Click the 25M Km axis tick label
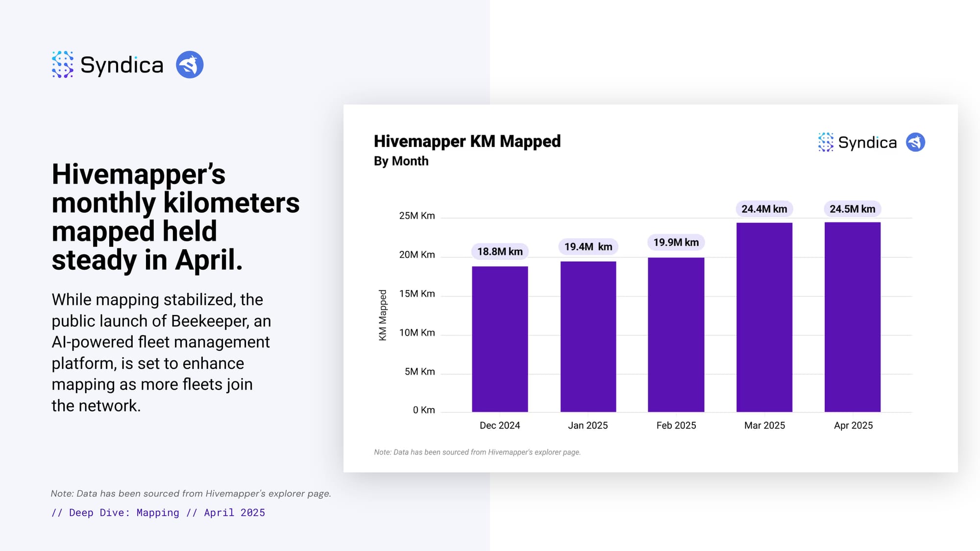Image resolution: width=980 pixels, height=551 pixels. [x=416, y=216]
